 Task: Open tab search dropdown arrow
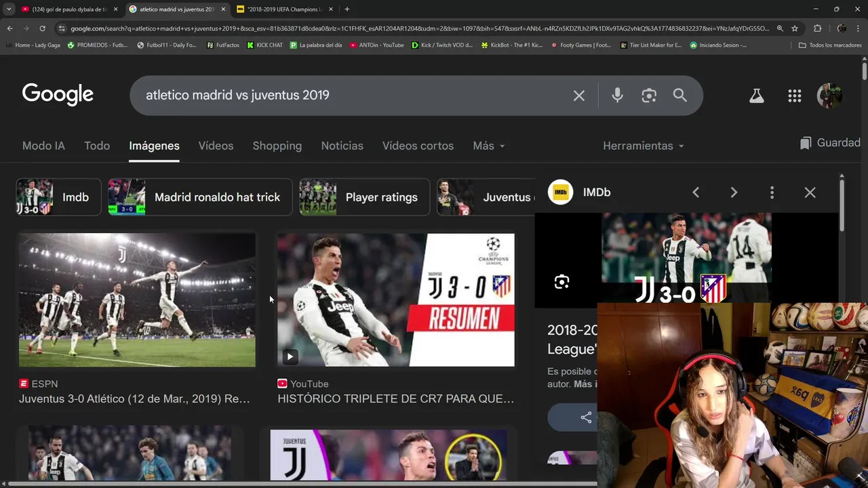(x=9, y=9)
